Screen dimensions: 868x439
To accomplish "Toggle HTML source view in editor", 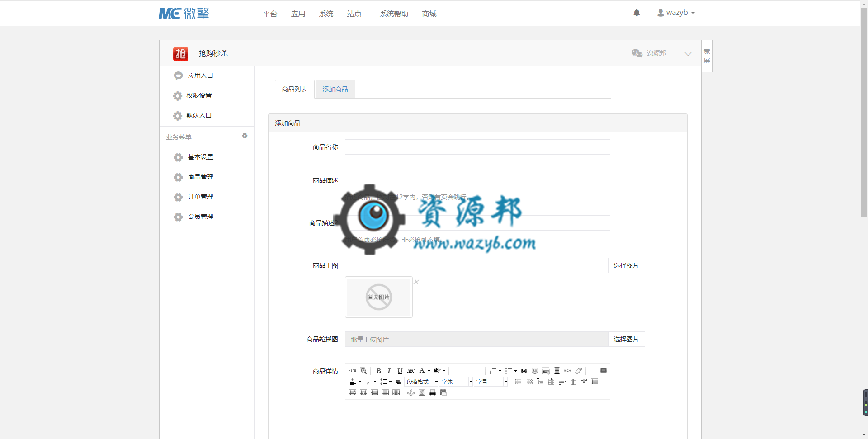I will [x=352, y=371].
